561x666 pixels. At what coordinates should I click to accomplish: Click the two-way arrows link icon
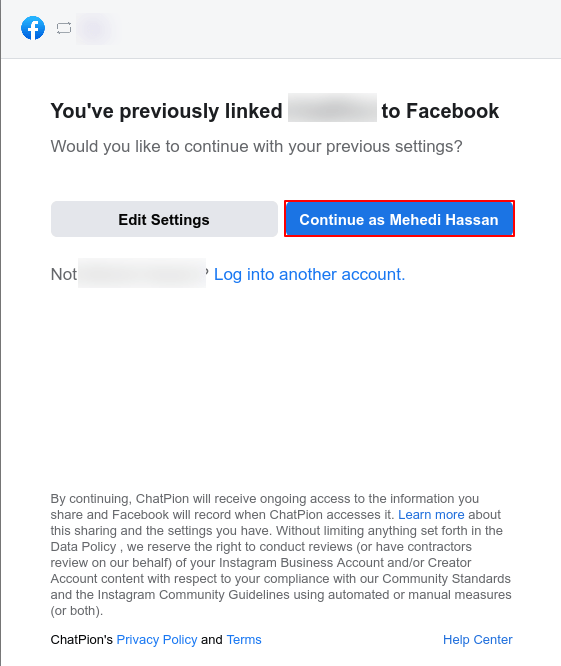(64, 28)
